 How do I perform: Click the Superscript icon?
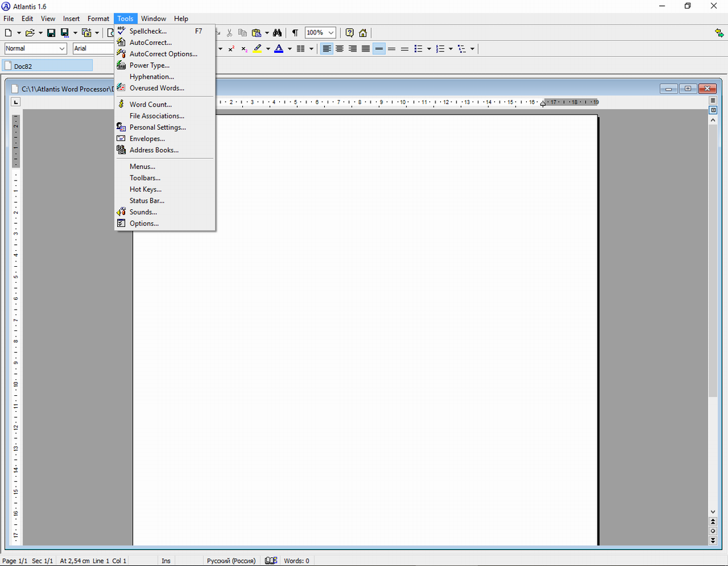click(x=231, y=49)
